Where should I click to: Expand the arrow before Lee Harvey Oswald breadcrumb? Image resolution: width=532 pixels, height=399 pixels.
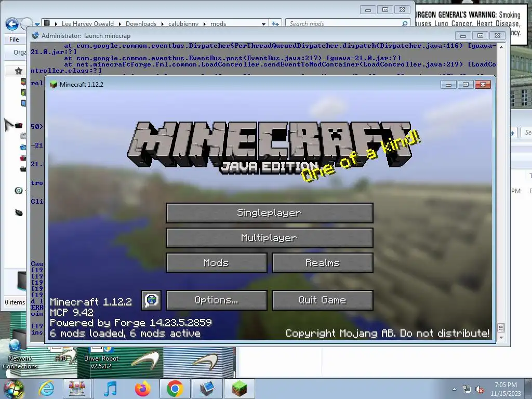coord(56,24)
